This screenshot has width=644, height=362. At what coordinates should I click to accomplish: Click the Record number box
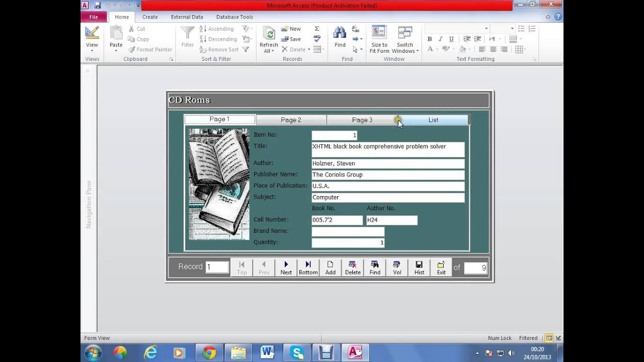(x=217, y=267)
